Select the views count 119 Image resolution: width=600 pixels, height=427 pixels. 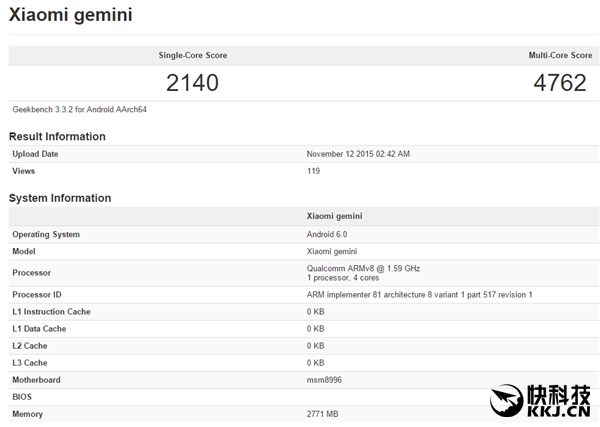click(x=313, y=171)
